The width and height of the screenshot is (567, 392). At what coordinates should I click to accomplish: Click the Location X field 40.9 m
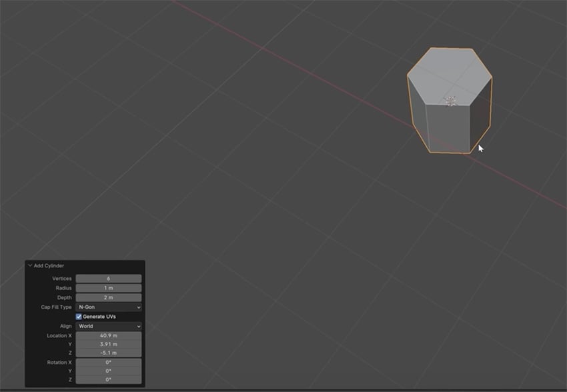click(109, 335)
